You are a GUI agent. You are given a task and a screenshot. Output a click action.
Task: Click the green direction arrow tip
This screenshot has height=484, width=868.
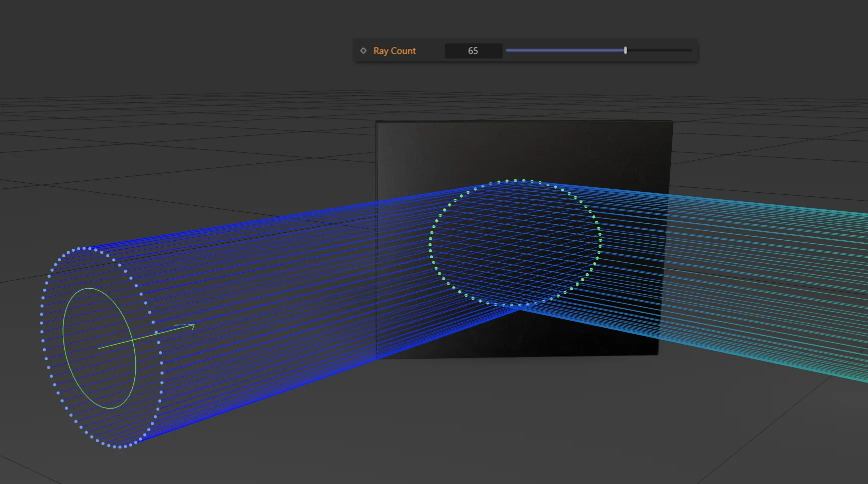[x=193, y=326]
